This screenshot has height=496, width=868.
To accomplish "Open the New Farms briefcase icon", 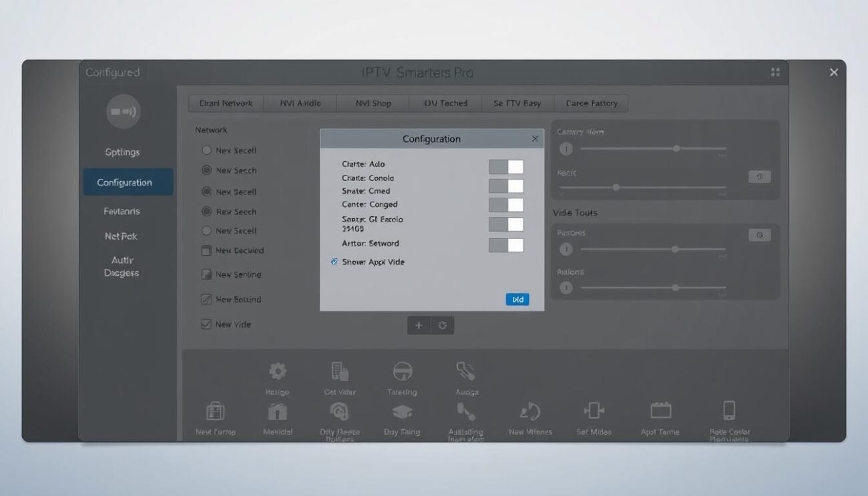I will click(x=215, y=411).
